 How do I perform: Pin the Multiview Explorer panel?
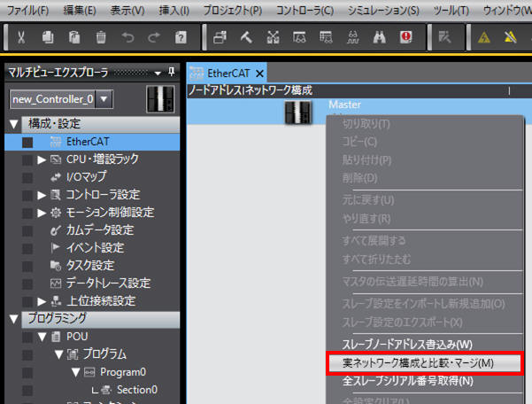(172, 72)
